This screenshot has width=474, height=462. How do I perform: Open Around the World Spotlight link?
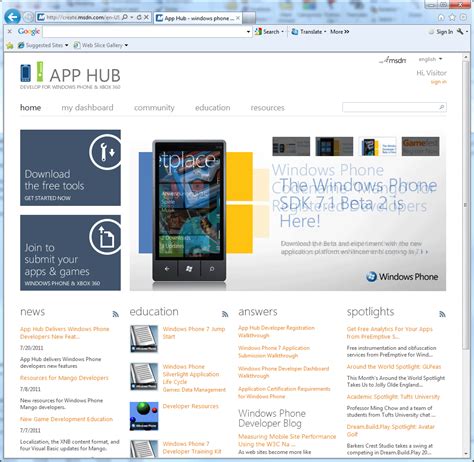[394, 367]
